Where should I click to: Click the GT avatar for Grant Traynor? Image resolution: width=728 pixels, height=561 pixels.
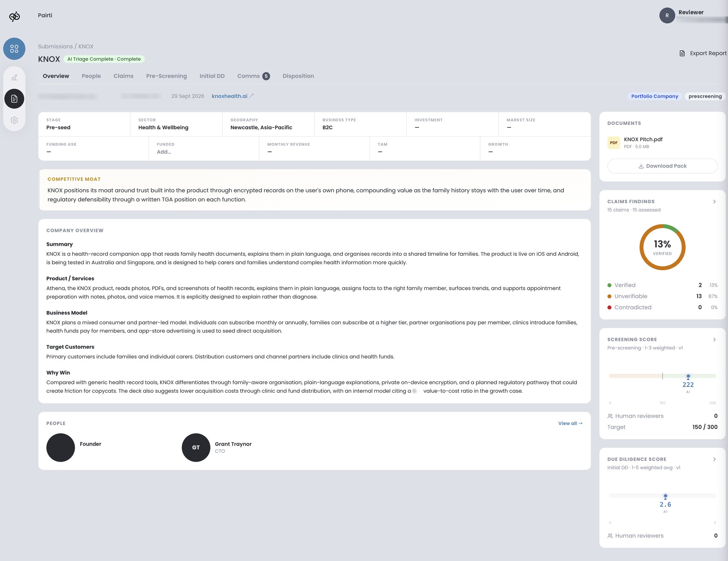point(196,447)
